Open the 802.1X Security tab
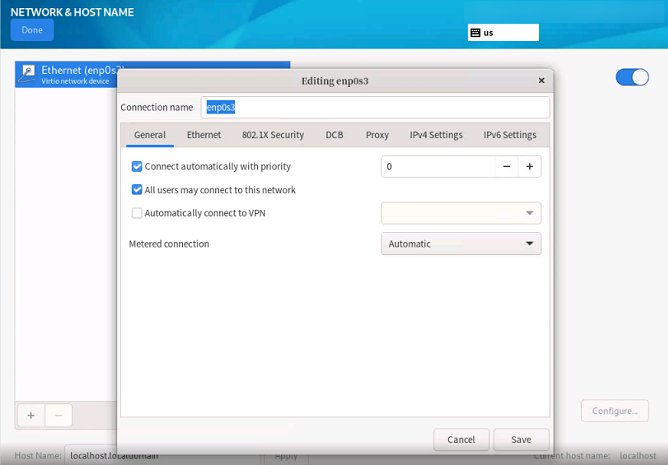Image resolution: width=668 pixels, height=465 pixels. pos(273,135)
